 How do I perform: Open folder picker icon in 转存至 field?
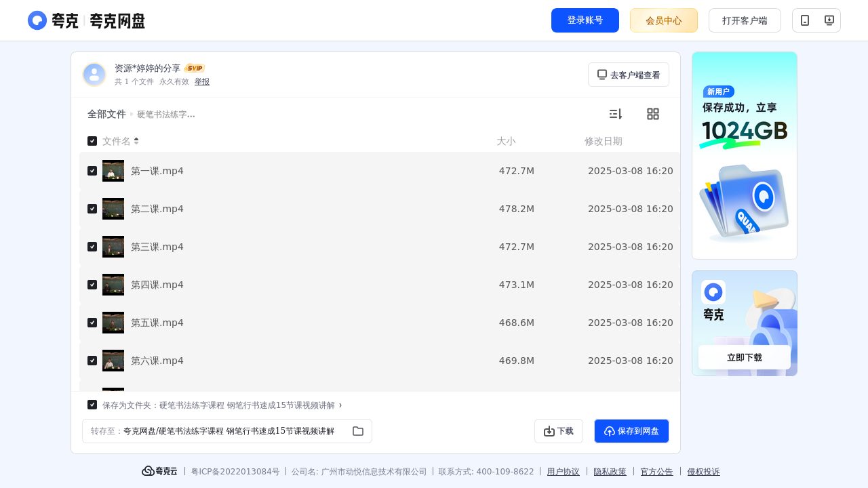click(358, 431)
